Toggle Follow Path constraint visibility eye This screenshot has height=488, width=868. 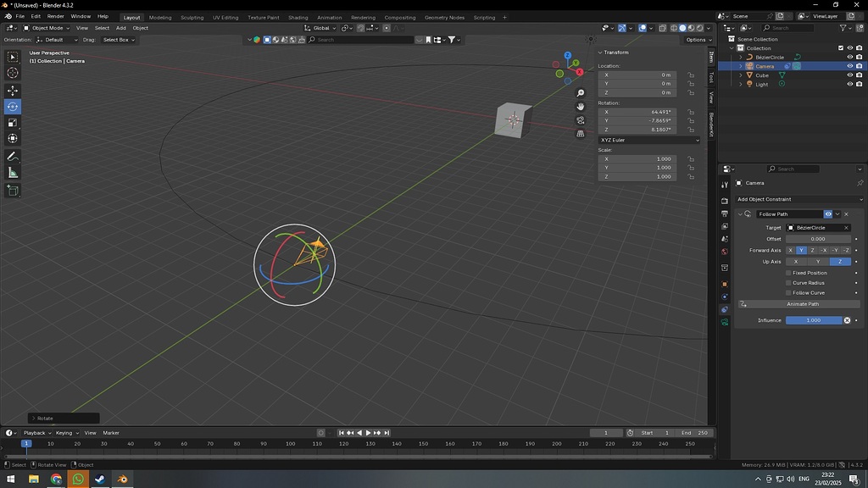tap(828, 214)
